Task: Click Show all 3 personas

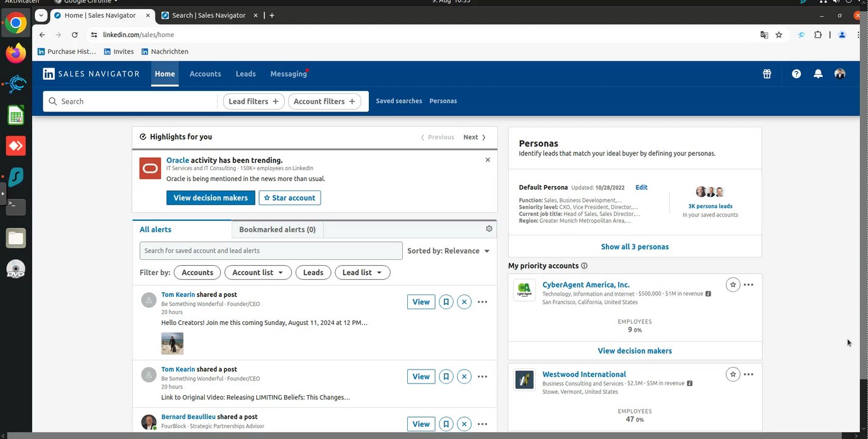Action: (x=635, y=247)
